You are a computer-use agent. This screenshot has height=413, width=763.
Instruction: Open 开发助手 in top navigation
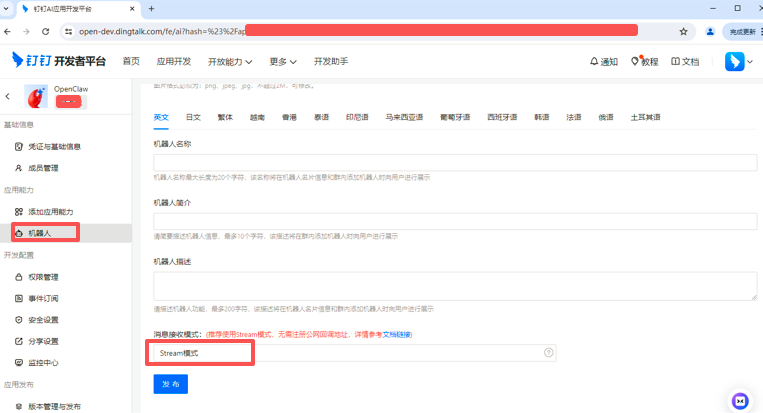click(x=331, y=61)
